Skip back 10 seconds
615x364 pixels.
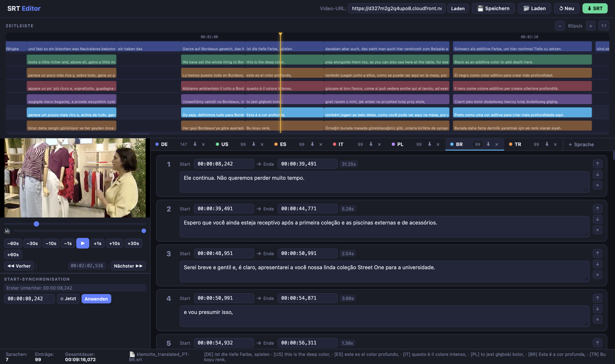(x=51, y=243)
